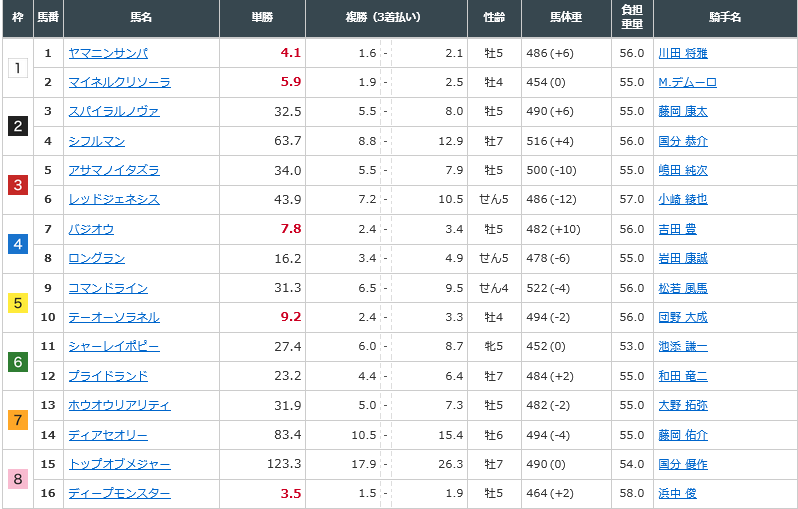Click the 騎手名 column header
Viewport: 798px width, 509px height.
click(725, 17)
